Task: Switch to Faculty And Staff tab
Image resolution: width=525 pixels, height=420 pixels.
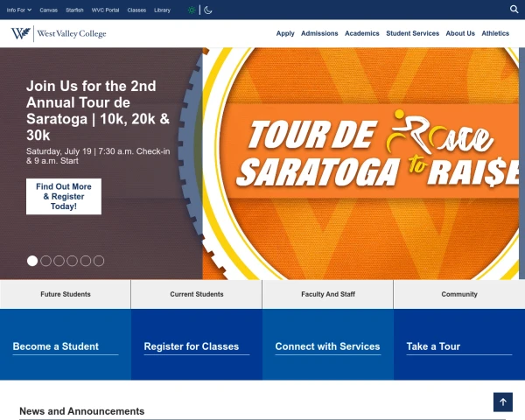Action: tap(328, 294)
